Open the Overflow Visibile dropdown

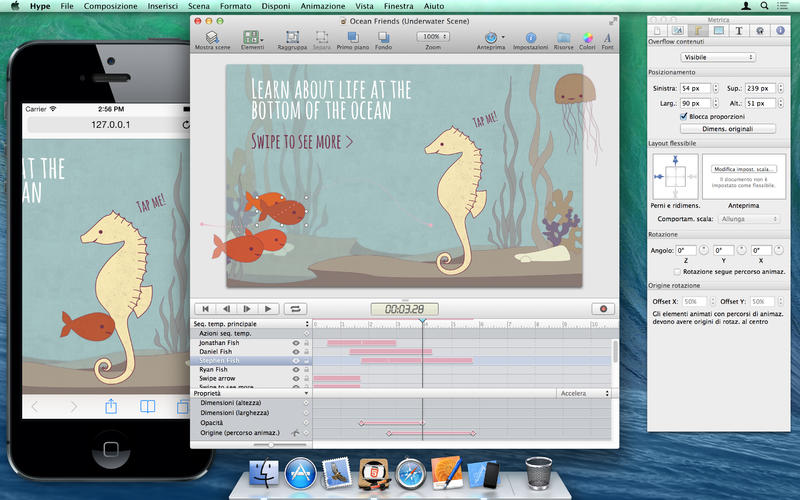click(716, 58)
